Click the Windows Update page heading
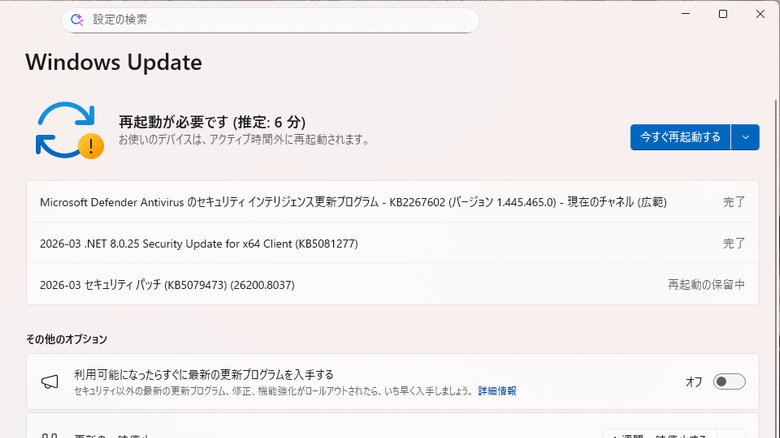Screen dimensions: 780x438 point(114,62)
